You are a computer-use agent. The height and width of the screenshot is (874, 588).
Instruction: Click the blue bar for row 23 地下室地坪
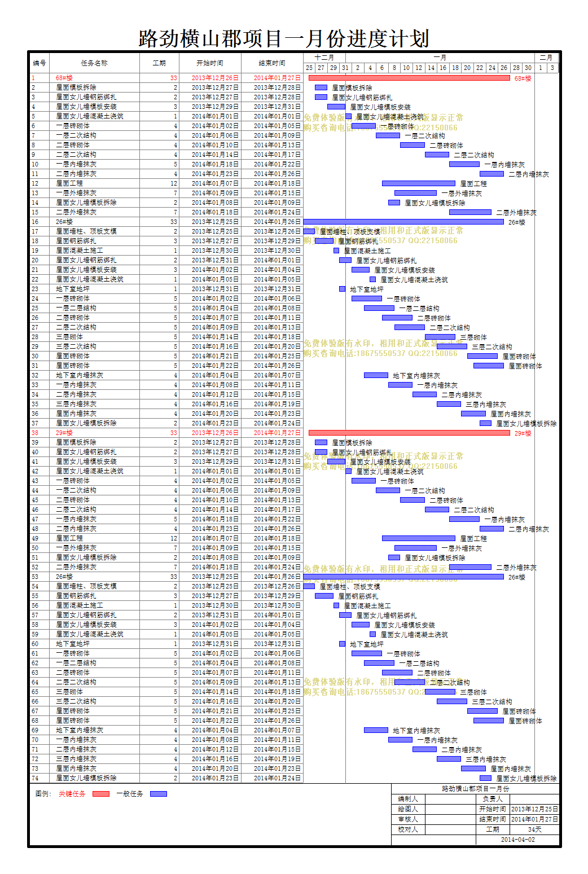pyautogui.click(x=342, y=289)
